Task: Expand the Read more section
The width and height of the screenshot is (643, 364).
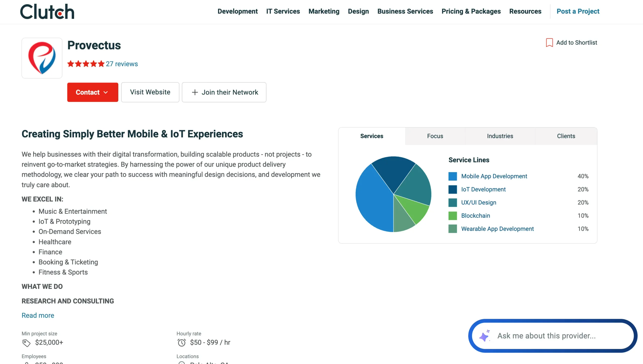Action: 38,315
